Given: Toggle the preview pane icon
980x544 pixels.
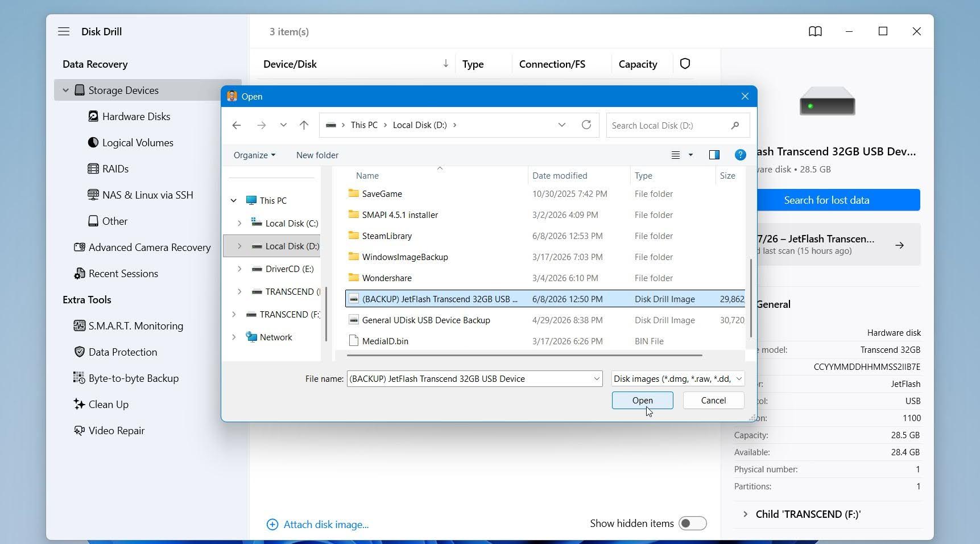Looking at the screenshot, I should [714, 155].
